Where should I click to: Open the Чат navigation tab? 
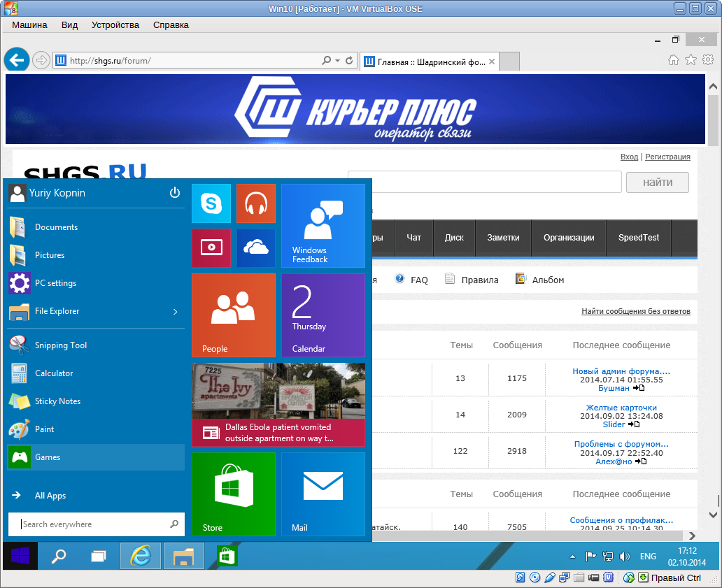pos(413,238)
